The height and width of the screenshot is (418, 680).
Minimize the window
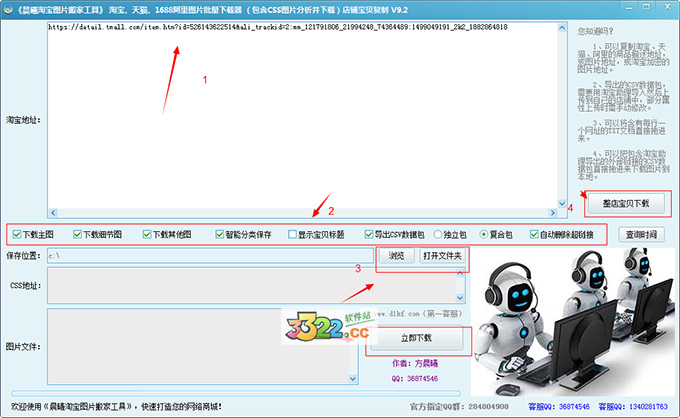click(629, 7)
